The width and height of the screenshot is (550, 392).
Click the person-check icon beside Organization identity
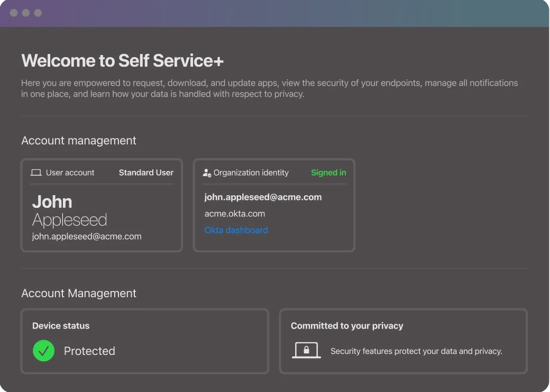(x=207, y=172)
